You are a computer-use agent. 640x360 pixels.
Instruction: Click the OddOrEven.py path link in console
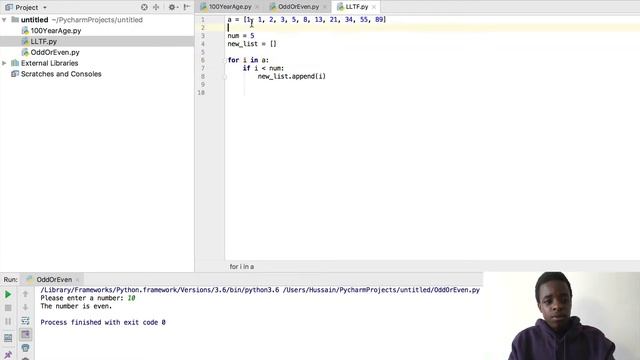381,290
